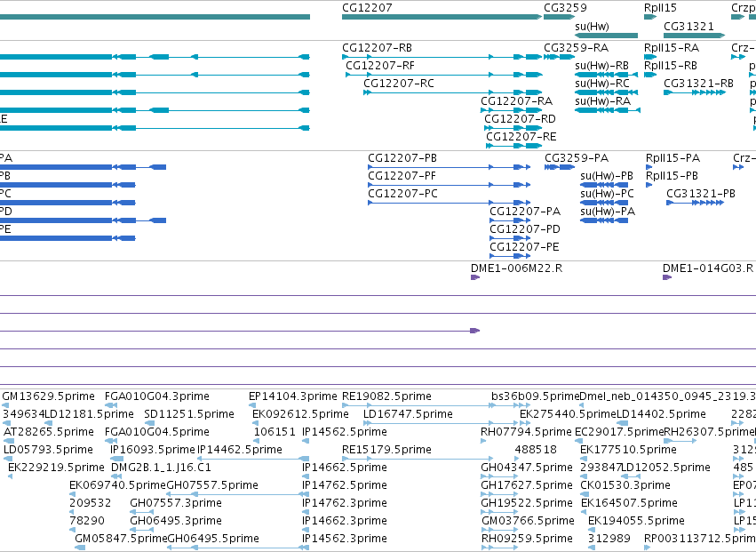Click the RpII15 gene label

point(660,8)
